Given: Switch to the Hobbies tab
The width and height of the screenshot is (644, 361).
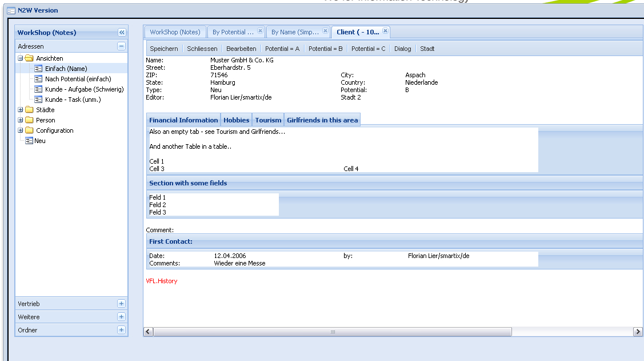Looking at the screenshot, I should (x=236, y=120).
